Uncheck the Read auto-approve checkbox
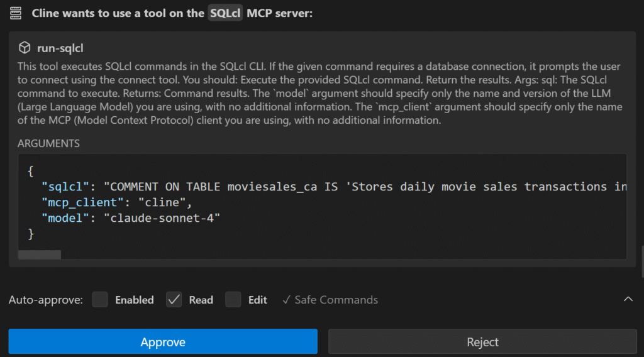The image size is (644, 357). click(x=174, y=300)
